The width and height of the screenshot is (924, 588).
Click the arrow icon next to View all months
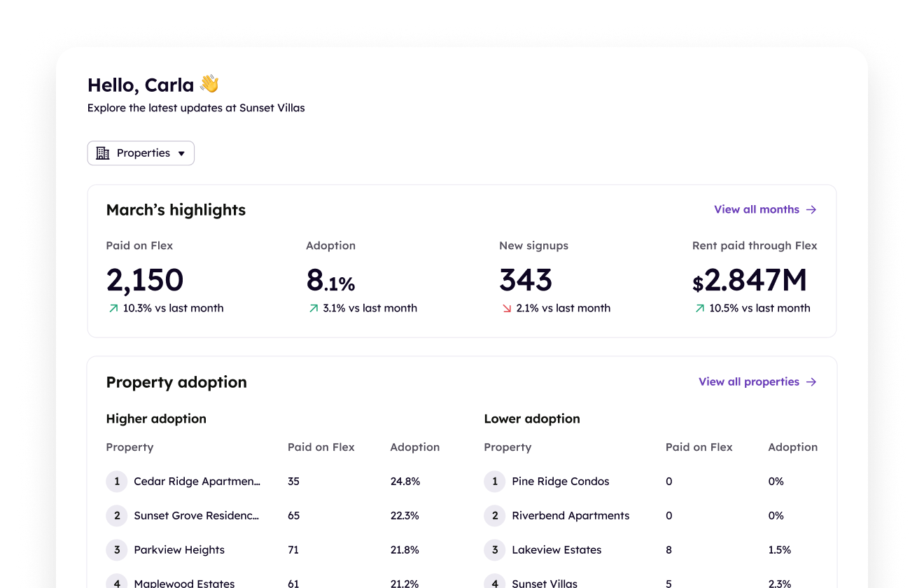tap(811, 209)
